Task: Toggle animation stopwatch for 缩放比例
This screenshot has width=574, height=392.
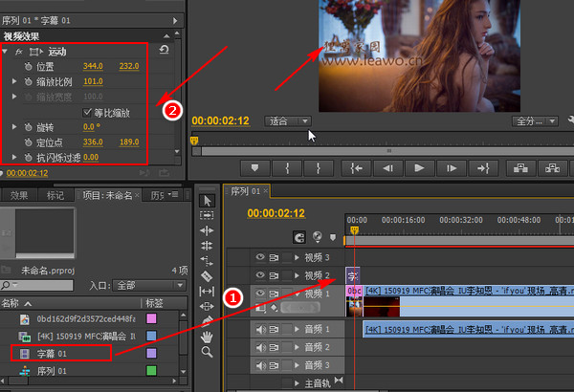Action: click(x=28, y=81)
